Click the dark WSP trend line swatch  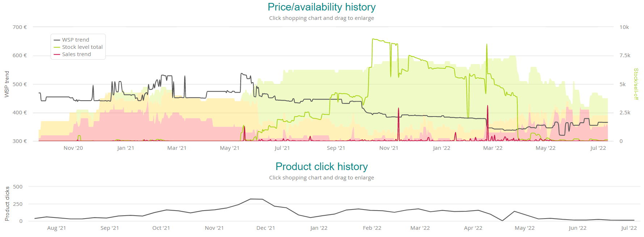click(x=57, y=40)
